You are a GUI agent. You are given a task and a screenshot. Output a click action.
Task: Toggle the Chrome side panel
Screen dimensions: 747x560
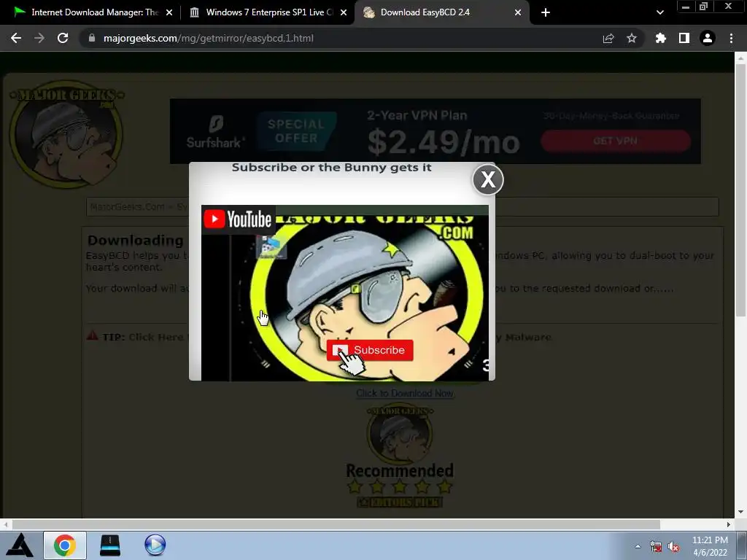click(684, 38)
